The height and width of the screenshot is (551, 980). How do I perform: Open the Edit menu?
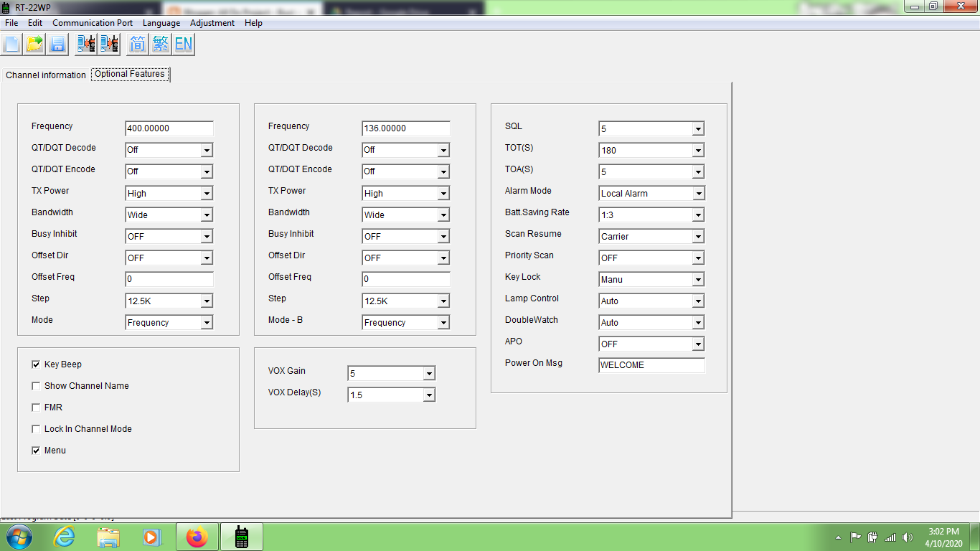click(x=35, y=23)
